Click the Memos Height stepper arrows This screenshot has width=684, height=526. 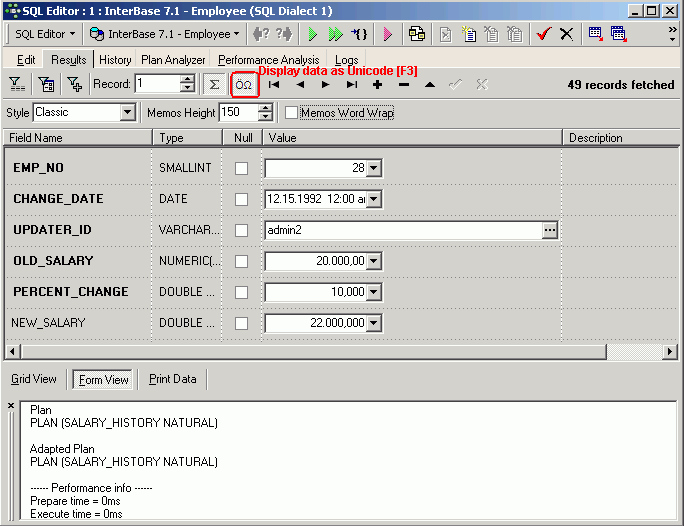coord(265,113)
